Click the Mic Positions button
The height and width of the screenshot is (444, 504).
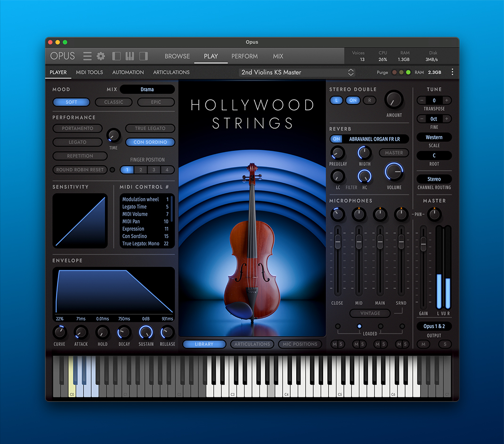[300, 344]
